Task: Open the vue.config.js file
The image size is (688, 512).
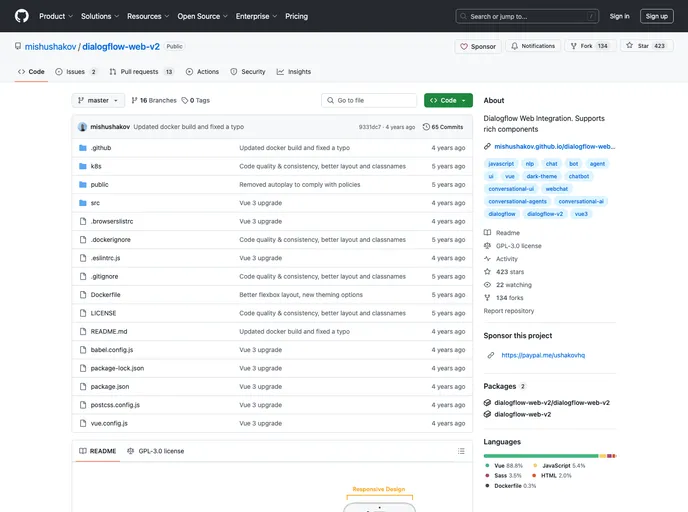Action: (x=109, y=423)
